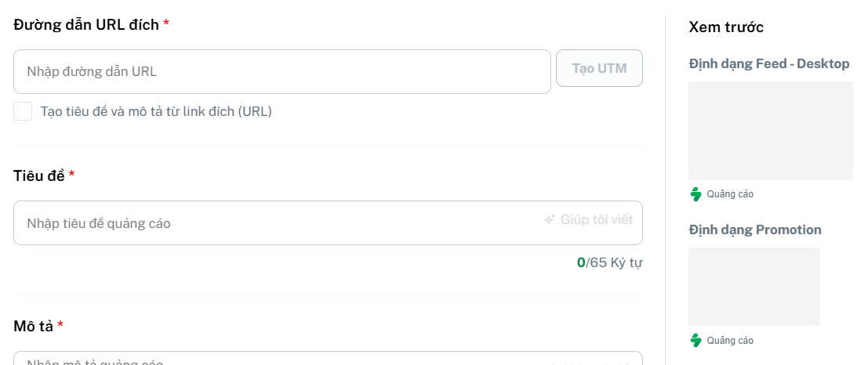
Task: Focus the "Nhập mô tả quảng cáo" field at the bottom
Action: click(x=328, y=359)
